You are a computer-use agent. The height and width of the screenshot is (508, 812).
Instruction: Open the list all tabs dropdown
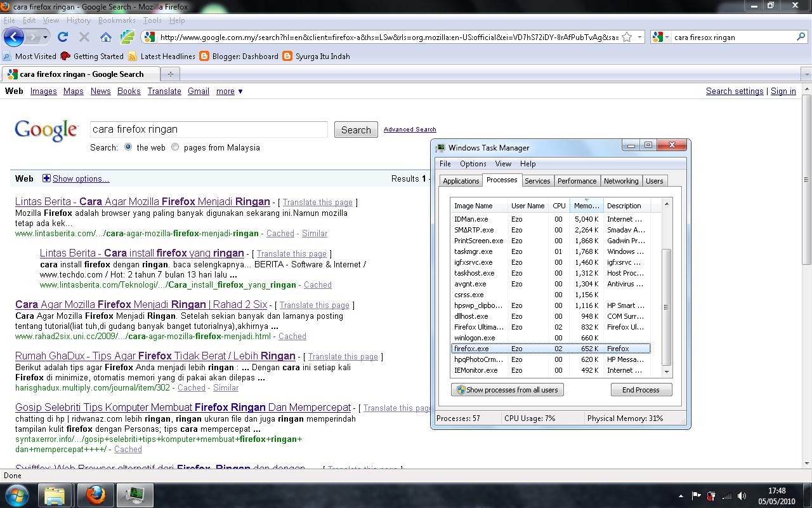(807, 74)
